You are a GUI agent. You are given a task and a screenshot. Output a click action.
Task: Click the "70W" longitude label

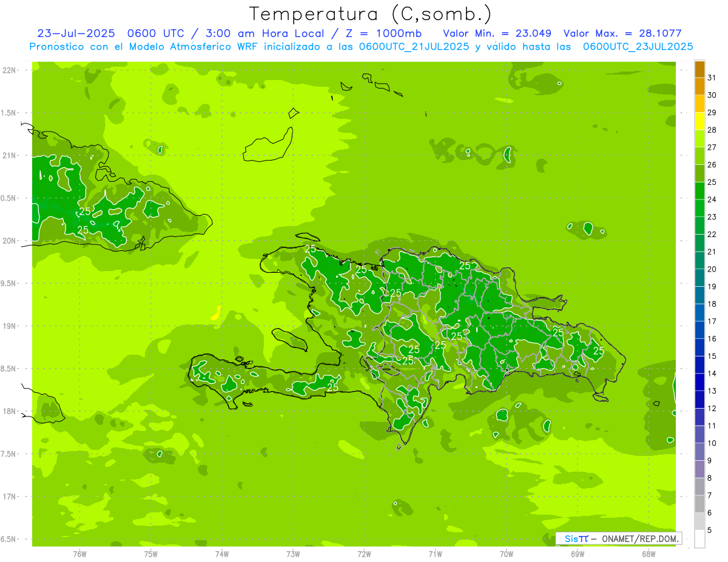[x=507, y=554]
